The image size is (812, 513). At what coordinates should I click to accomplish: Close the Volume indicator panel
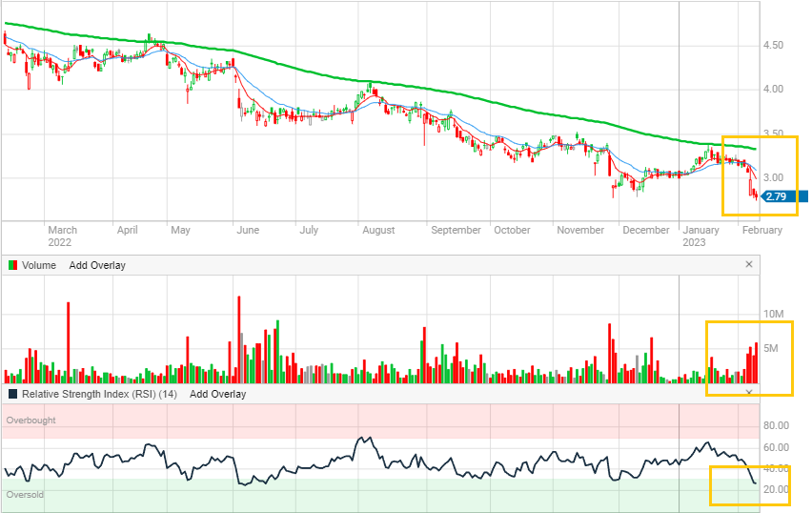pyautogui.click(x=748, y=265)
